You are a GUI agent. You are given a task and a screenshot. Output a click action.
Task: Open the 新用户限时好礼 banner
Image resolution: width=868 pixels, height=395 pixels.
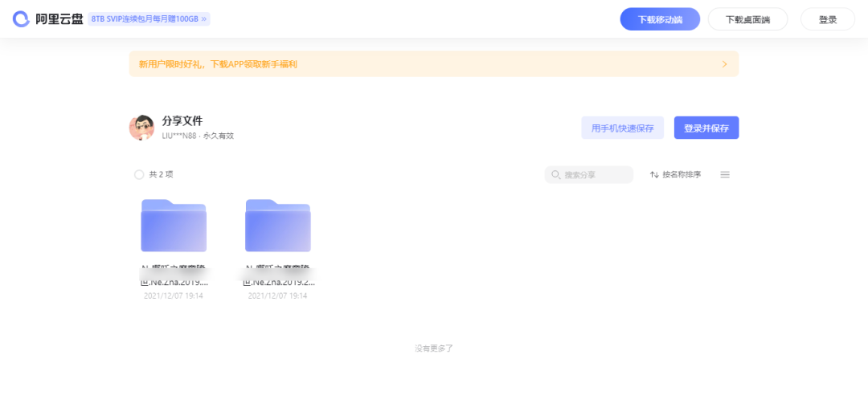433,64
